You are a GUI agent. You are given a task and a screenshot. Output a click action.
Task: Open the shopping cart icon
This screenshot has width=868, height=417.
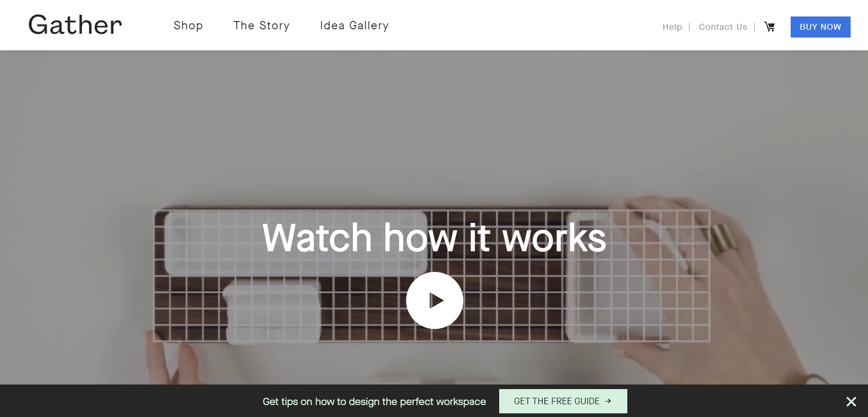pyautogui.click(x=770, y=27)
